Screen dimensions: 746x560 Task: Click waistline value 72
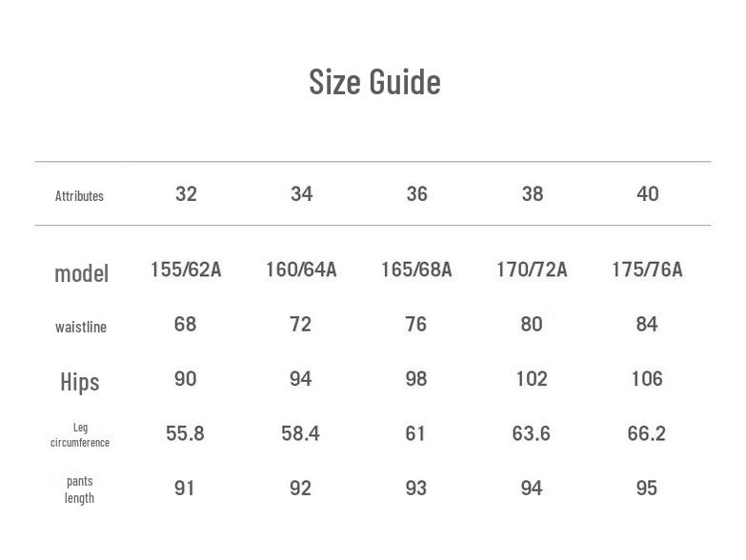pos(300,324)
